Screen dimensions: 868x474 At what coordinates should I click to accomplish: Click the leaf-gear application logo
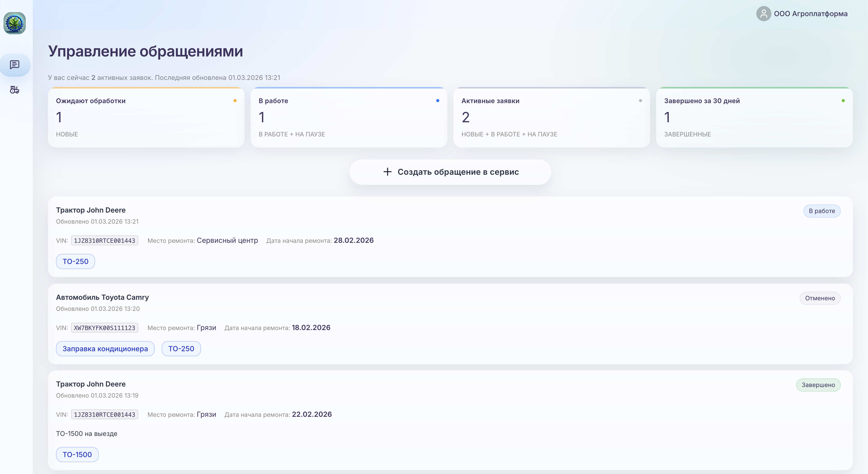coord(15,23)
